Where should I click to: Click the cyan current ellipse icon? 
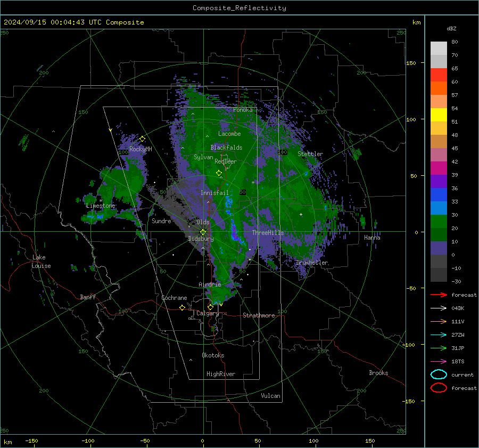(x=439, y=374)
